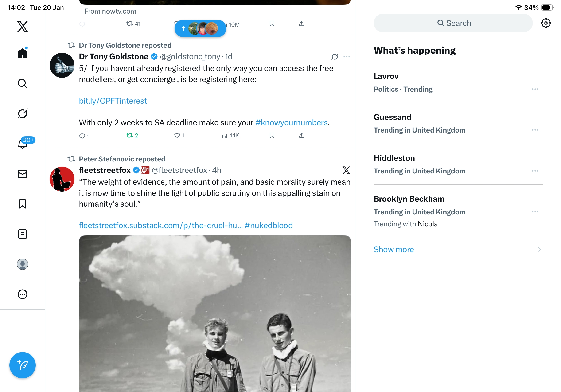This screenshot has height=392, width=561.
Task: Bookmark Dr Tony Goldstone's post
Action: coord(272,135)
